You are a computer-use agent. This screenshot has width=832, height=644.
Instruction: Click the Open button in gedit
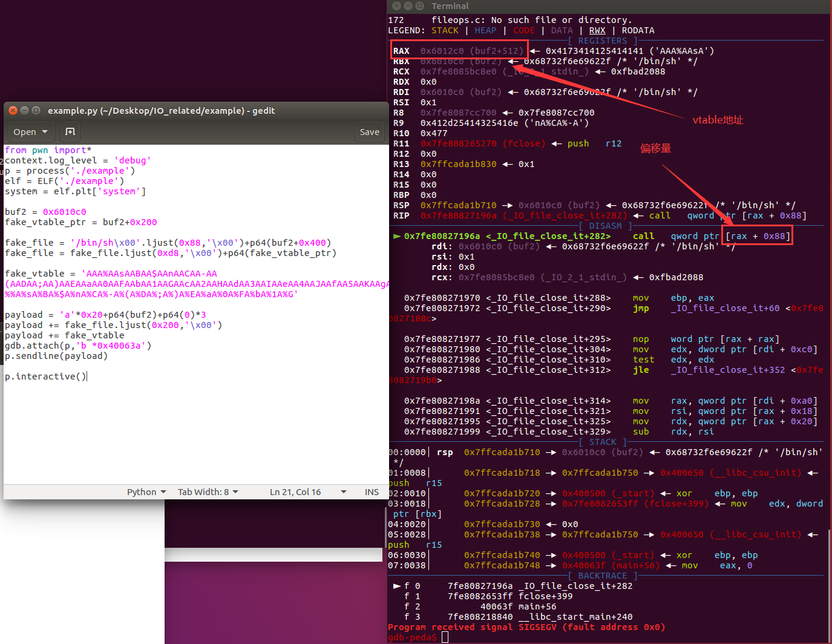pyautogui.click(x=30, y=132)
